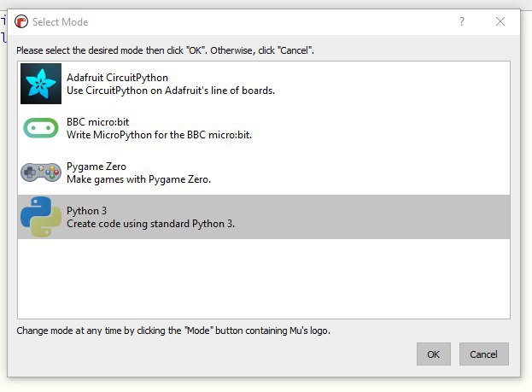Click the Pygame Zero gamepad icon
Image resolution: width=532 pixels, height=392 pixels.
point(40,173)
